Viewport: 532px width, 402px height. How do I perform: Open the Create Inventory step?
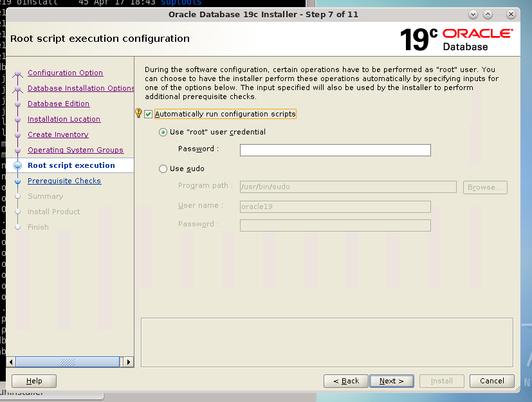(58, 134)
